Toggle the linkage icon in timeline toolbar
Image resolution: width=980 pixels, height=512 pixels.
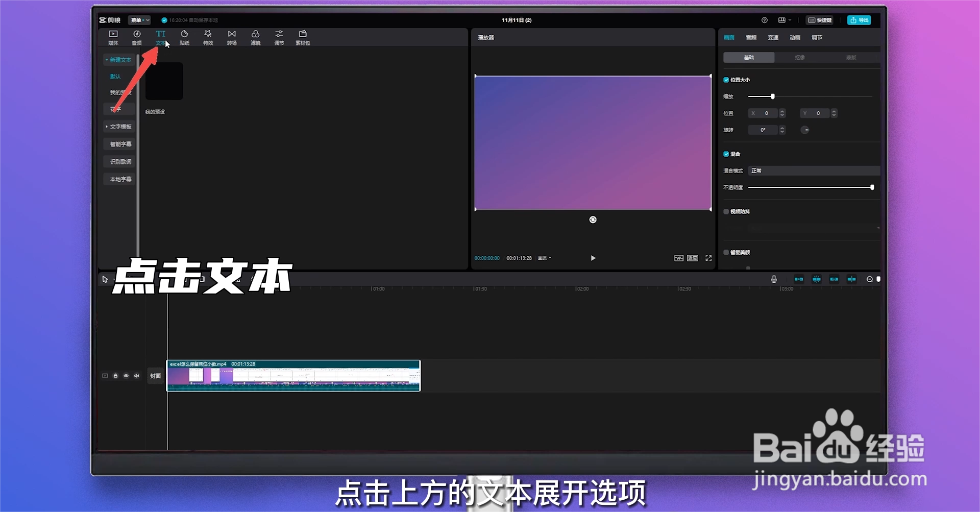point(834,279)
